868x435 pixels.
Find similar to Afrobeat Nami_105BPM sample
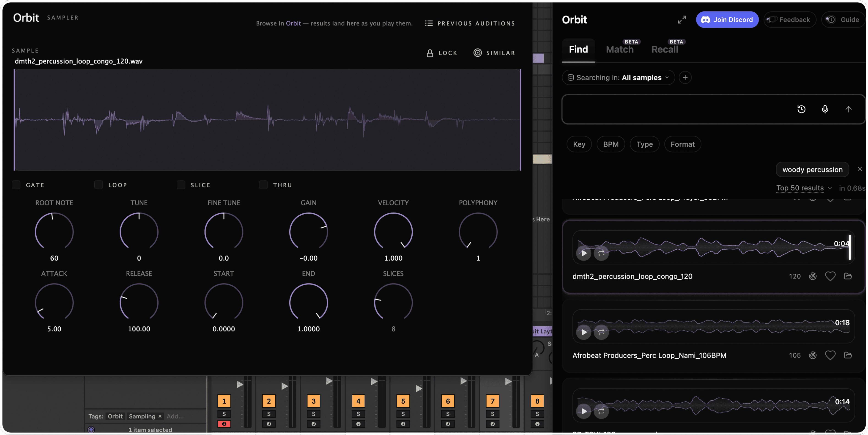[812, 355]
